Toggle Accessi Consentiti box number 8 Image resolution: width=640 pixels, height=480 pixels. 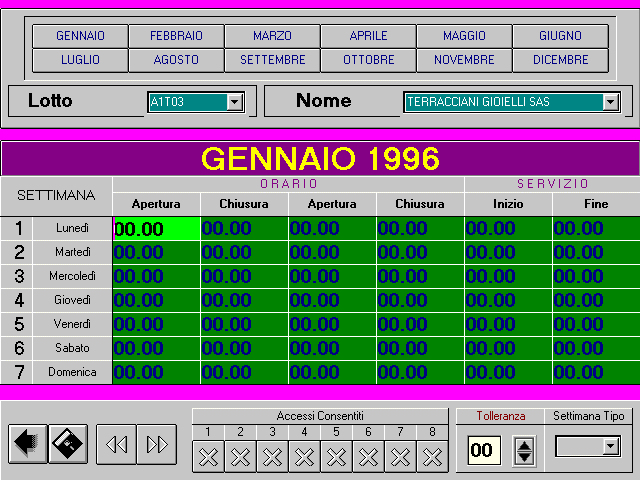tap(432, 456)
